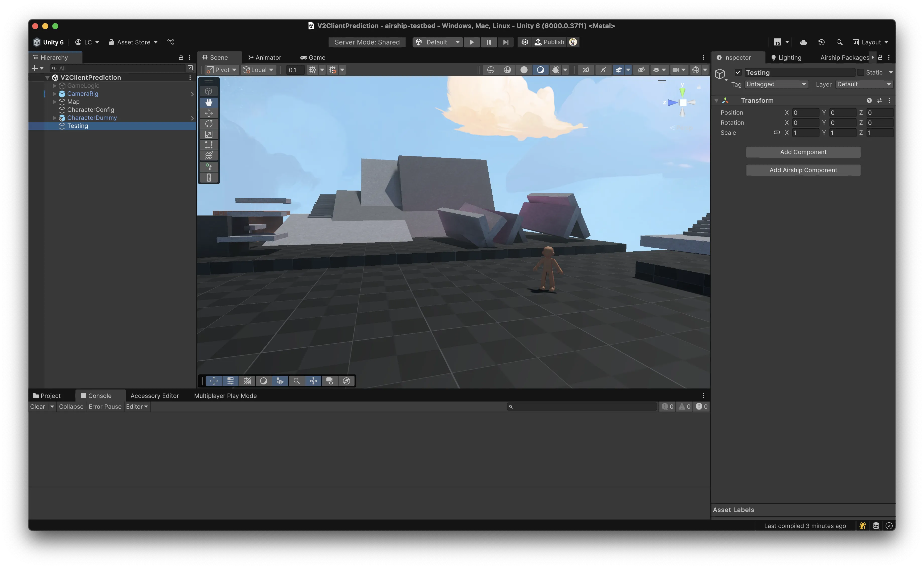This screenshot has width=924, height=568.
Task: Start Play mode
Action: tap(471, 42)
